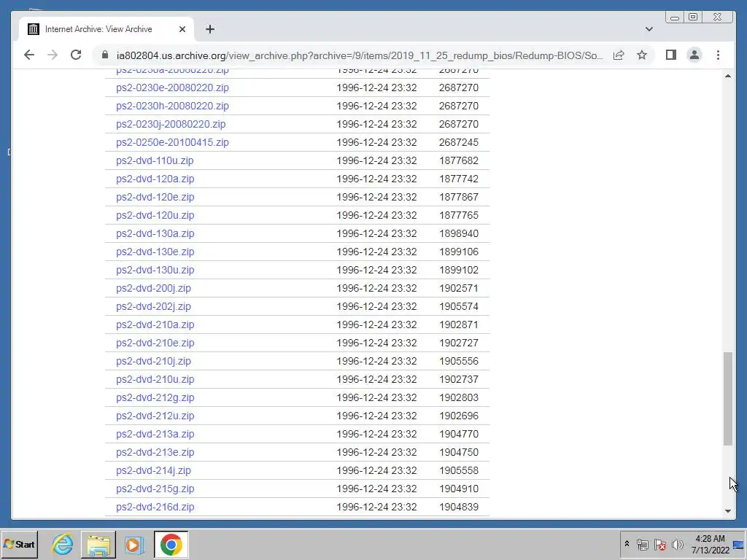Open the Chrome profile avatar
This screenshot has height=560, width=747.
(x=694, y=55)
